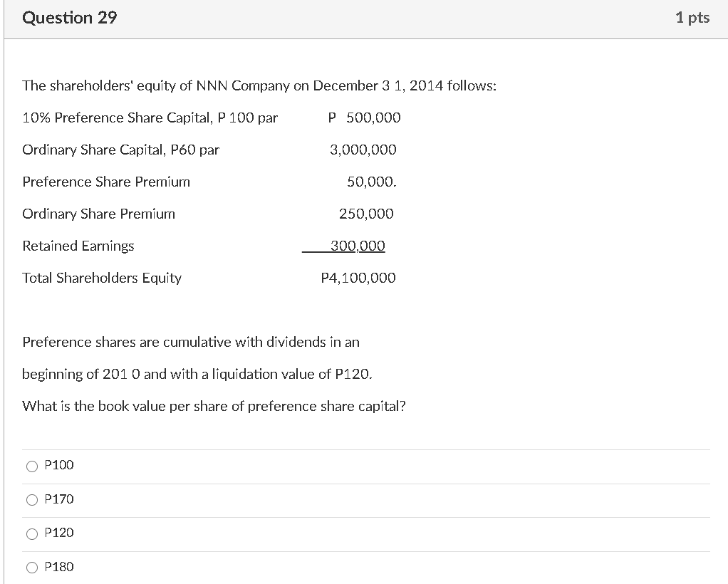728x584 pixels.
Task: Select the P100 radio button
Action: (x=31, y=466)
